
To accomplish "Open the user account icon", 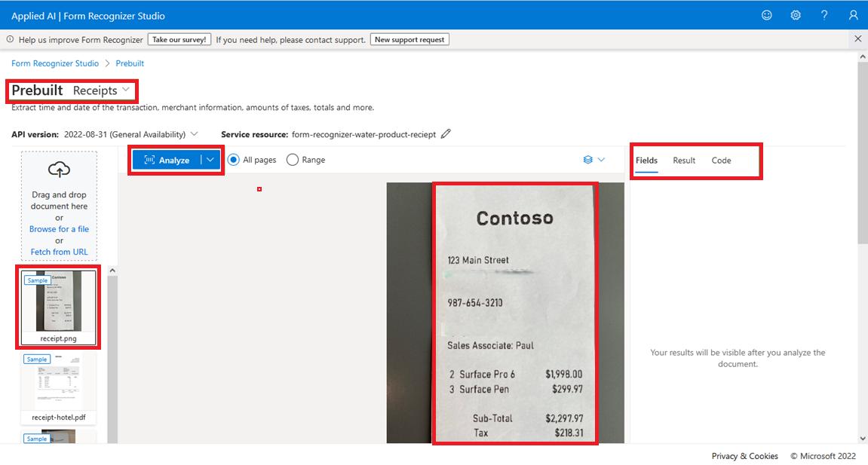I will coord(853,16).
